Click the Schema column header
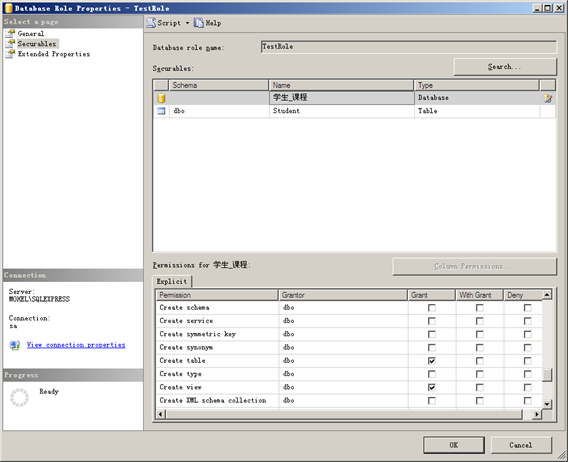Image resolution: width=568 pixels, height=462 pixels. tap(219, 85)
